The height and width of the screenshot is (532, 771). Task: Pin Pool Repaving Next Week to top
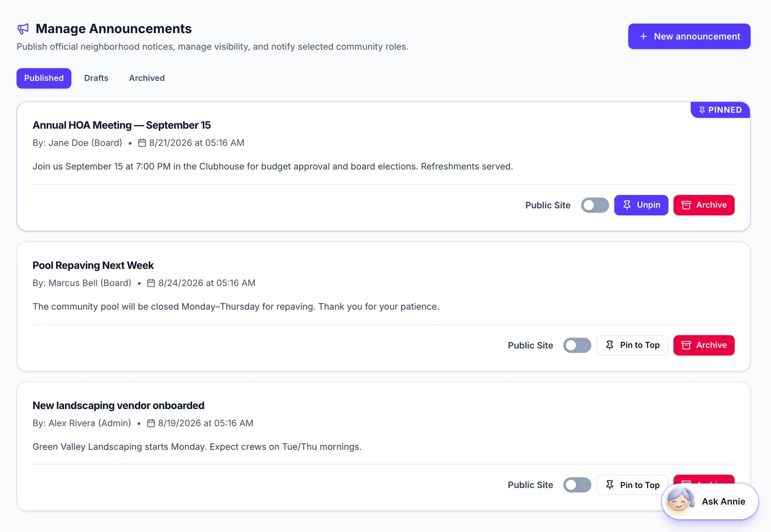(x=632, y=345)
